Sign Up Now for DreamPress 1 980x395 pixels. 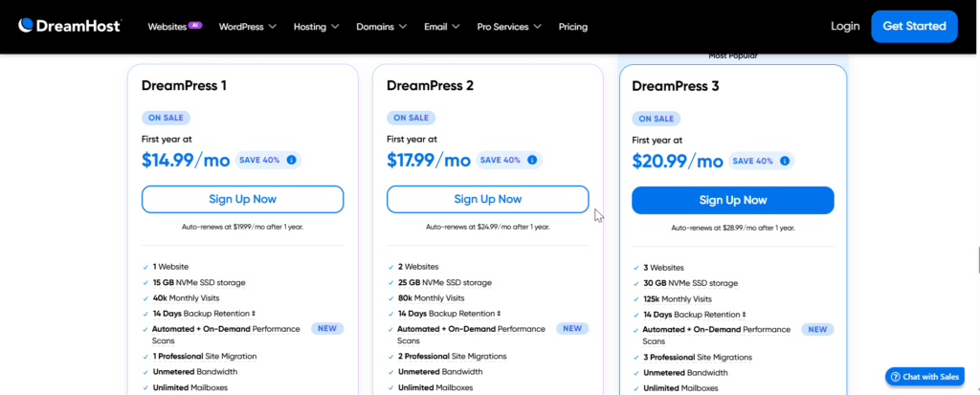click(x=242, y=199)
